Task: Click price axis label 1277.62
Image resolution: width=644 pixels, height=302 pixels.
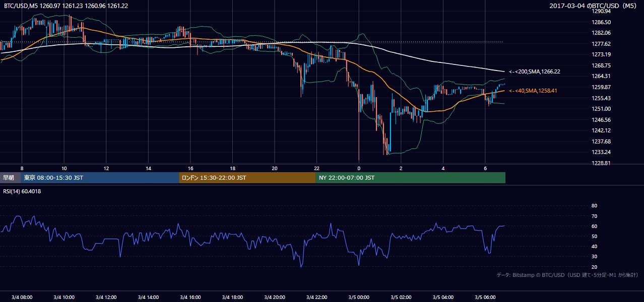Action: point(602,44)
